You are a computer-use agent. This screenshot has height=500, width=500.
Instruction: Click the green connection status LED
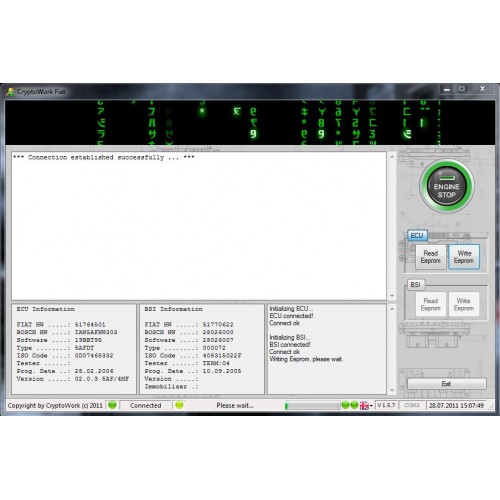point(112,405)
